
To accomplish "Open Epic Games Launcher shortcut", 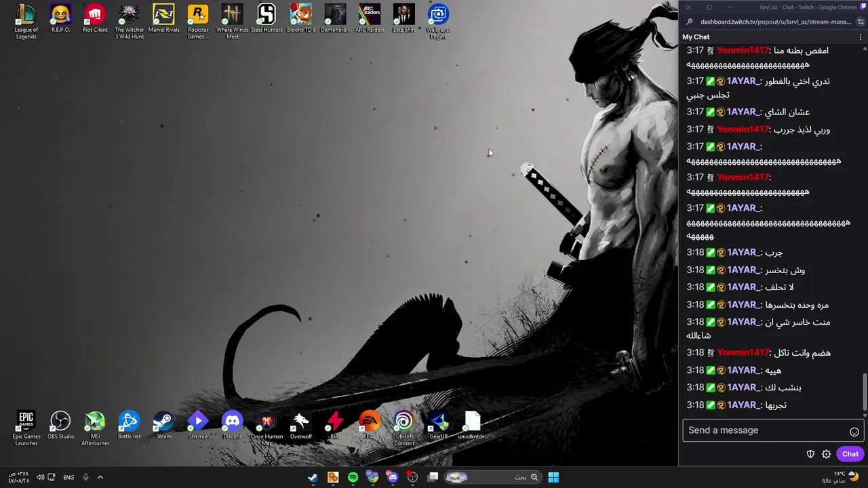I will [26, 428].
